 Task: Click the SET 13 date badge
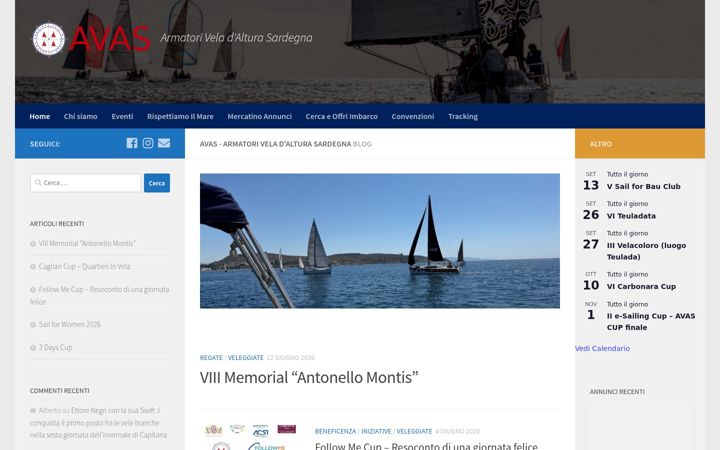[x=591, y=181]
